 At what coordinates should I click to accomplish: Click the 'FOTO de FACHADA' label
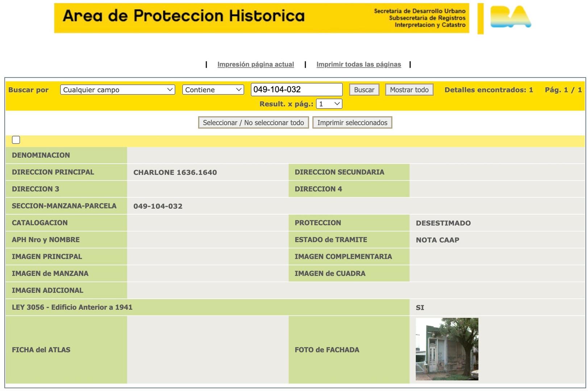click(327, 350)
